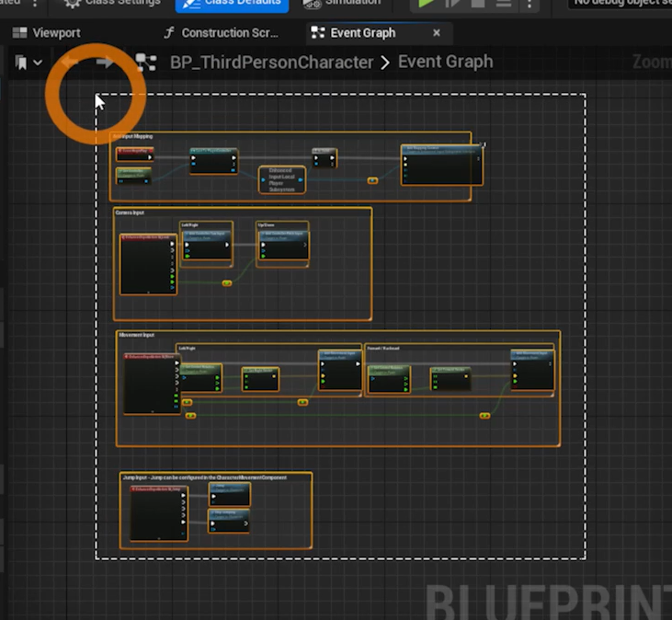Select the Jump Input comment title
The image size is (672, 620).
(x=204, y=477)
